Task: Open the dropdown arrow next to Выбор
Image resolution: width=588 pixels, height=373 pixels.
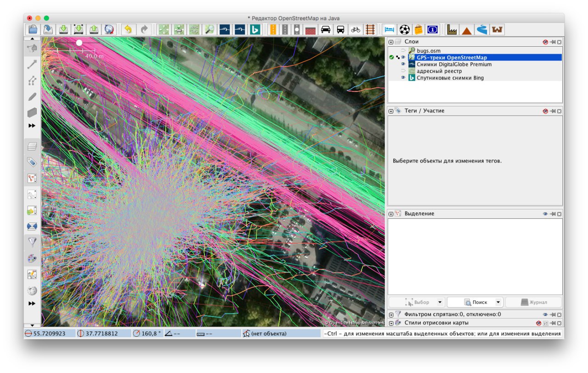Action: (440, 302)
